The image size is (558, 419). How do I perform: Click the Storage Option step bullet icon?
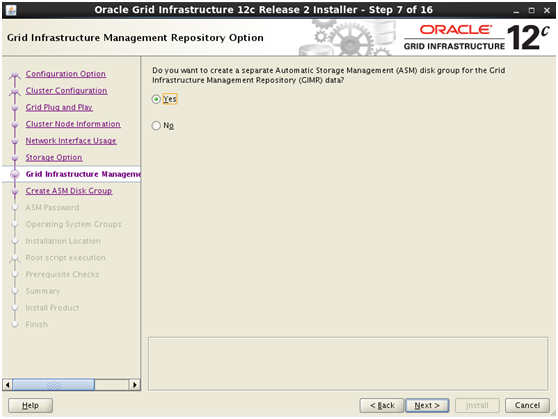click(x=15, y=158)
